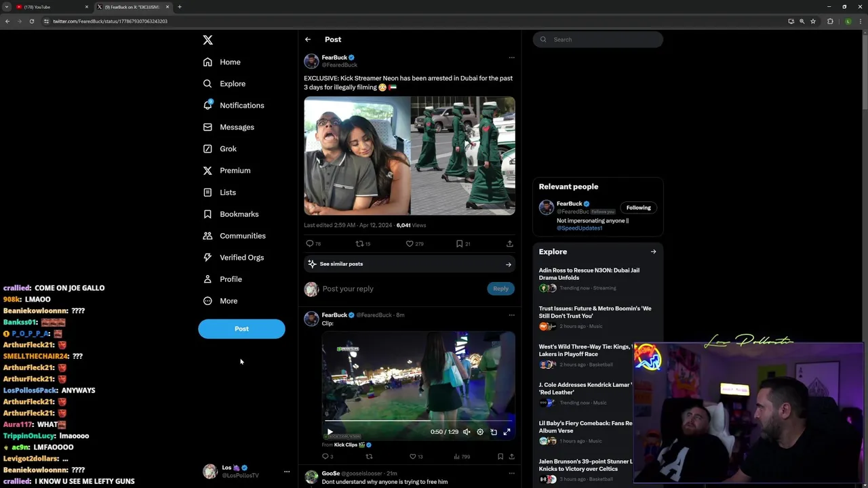The image size is (868, 488).
Task: Open Lists in the sidebar
Action: pos(220,192)
